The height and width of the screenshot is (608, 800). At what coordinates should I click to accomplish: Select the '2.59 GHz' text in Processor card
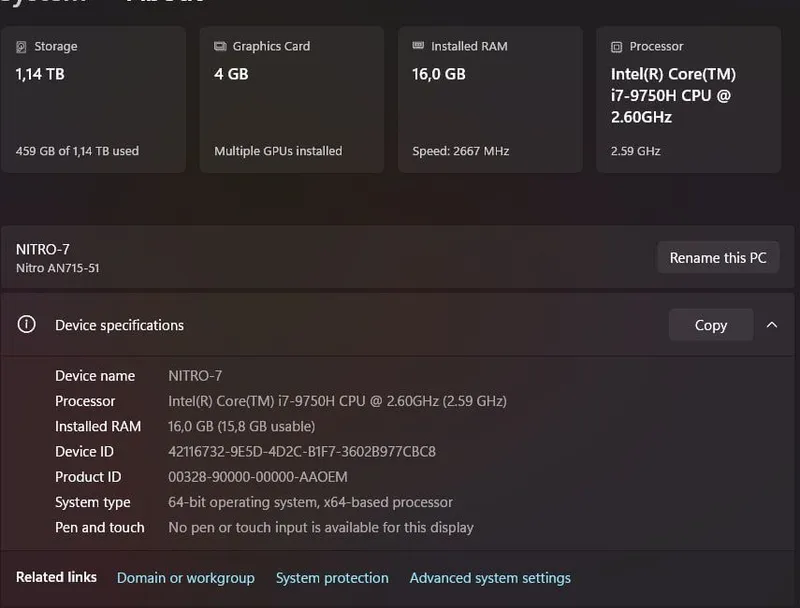[635, 151]
